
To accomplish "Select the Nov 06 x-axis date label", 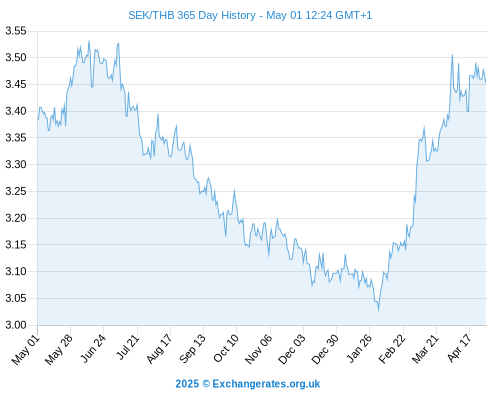I will (259, 349).
